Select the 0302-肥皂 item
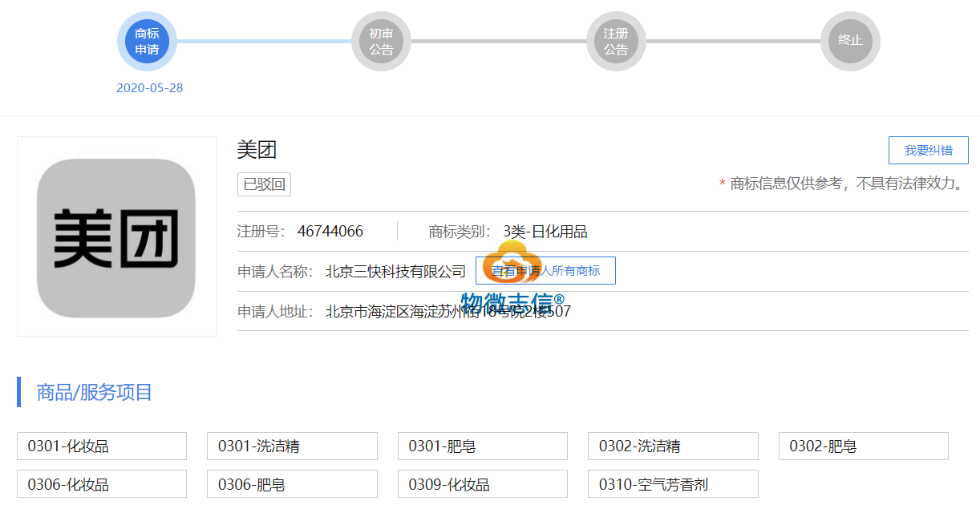980x509 pixels. tap(864, 446)
